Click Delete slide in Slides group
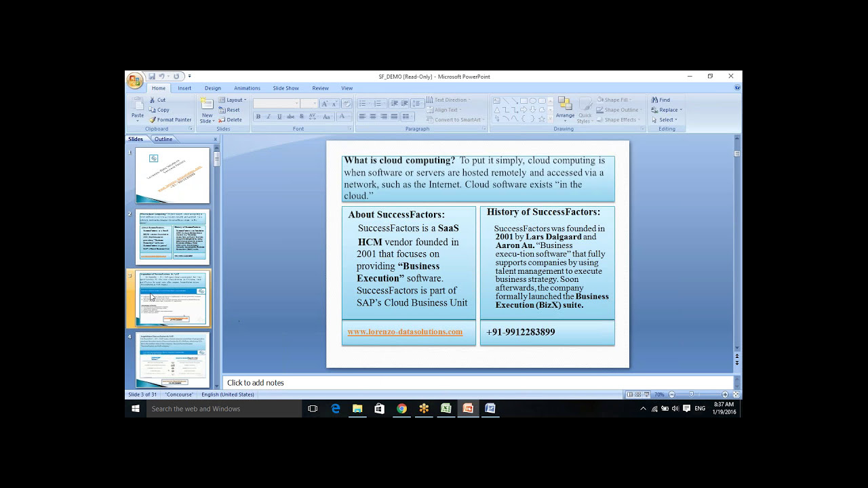The image size is (868, 488). (x=230, y=120)
